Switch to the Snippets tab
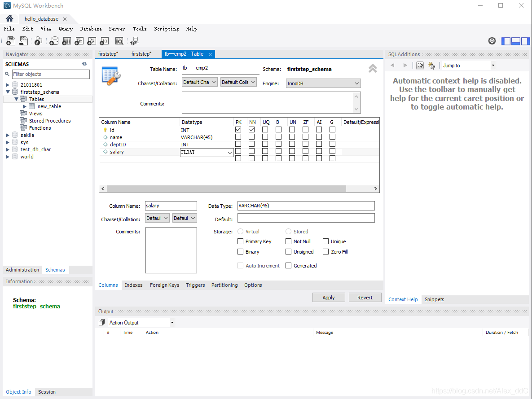Image resolution: width=532 pixels, height=399 pixels. coord(434,299)
